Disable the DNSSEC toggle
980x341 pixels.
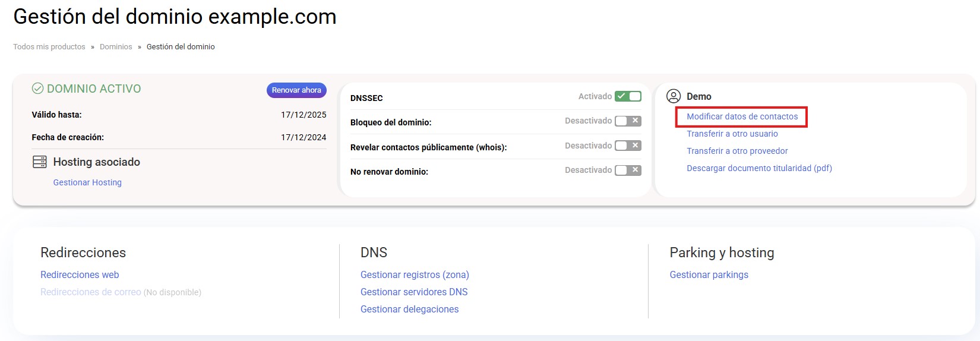pos(628,96)
